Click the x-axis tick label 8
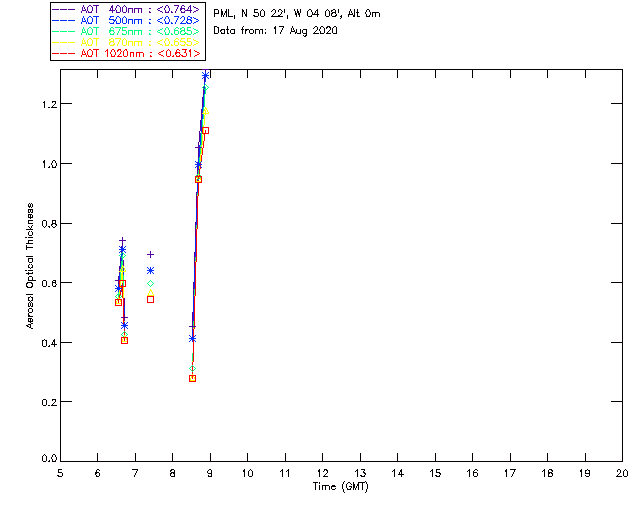This screenshot has height=512, width=640. click(x=173, y=473)
